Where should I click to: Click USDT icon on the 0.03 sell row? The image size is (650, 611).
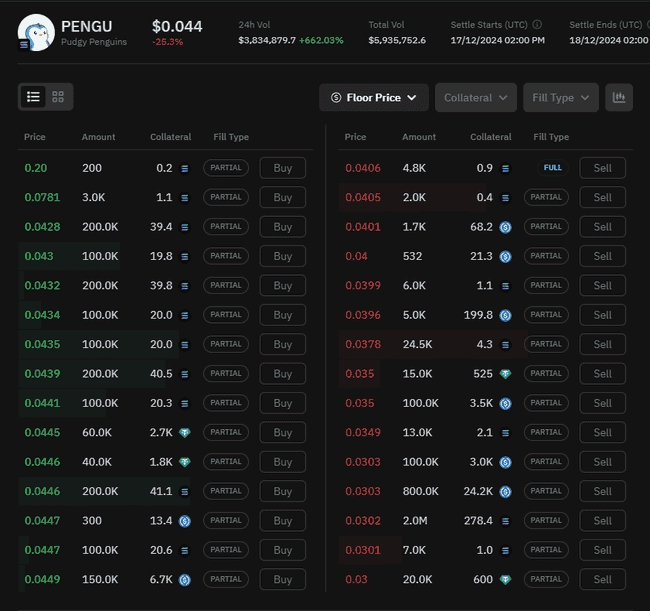tap(505, 580)
